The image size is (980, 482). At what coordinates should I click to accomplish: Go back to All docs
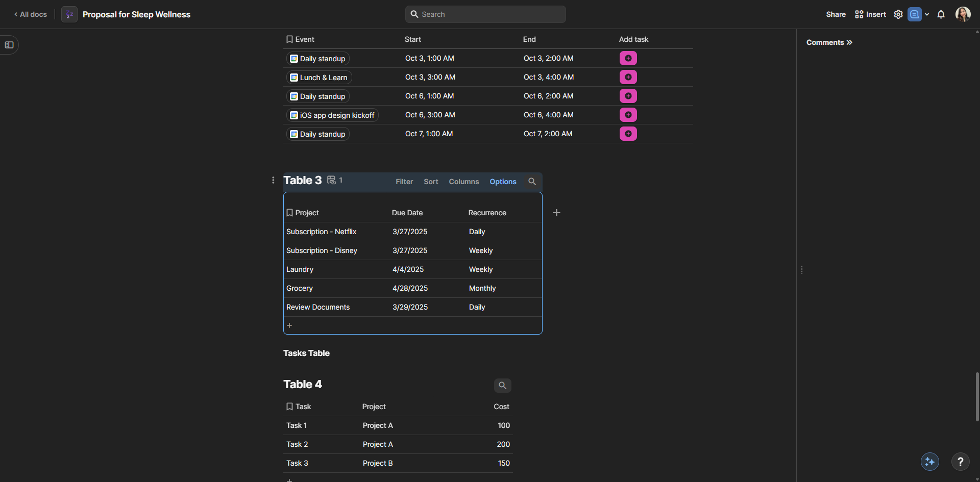point(31,14)
